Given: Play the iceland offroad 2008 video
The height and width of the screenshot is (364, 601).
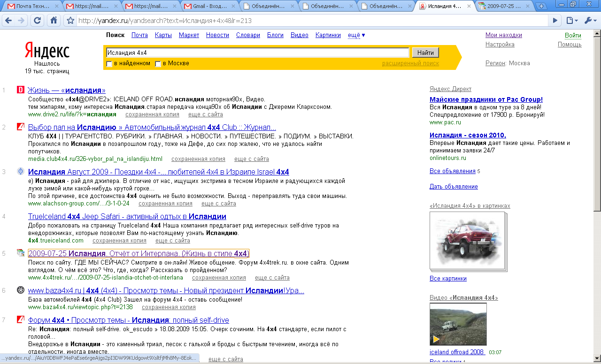Looking at the screenshot, I should [458, 324].
